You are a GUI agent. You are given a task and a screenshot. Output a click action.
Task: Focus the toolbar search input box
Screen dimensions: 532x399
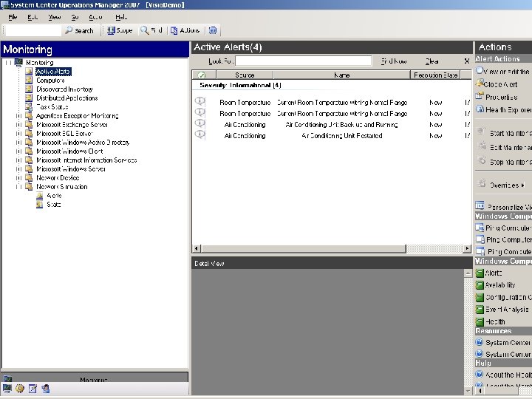[x=33, y=30]
